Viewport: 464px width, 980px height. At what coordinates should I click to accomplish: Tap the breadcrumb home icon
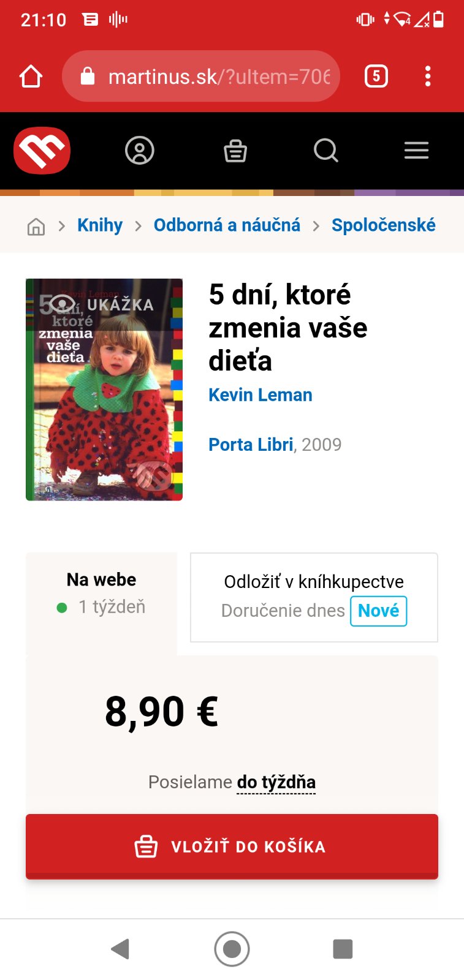(x=36, y=226)
